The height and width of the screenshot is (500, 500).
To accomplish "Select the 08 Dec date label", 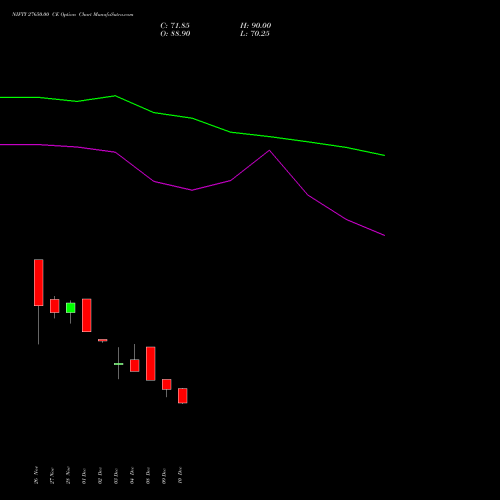I will (x=148, y=476).
